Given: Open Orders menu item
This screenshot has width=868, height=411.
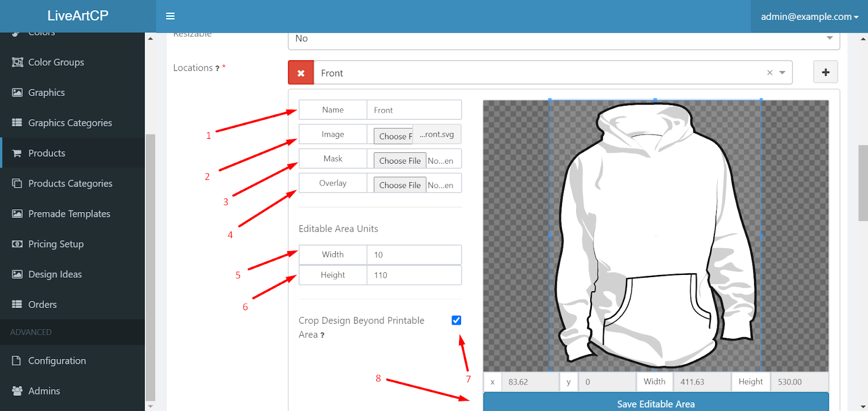Looking at the screenshot, I should coord(72,304).
